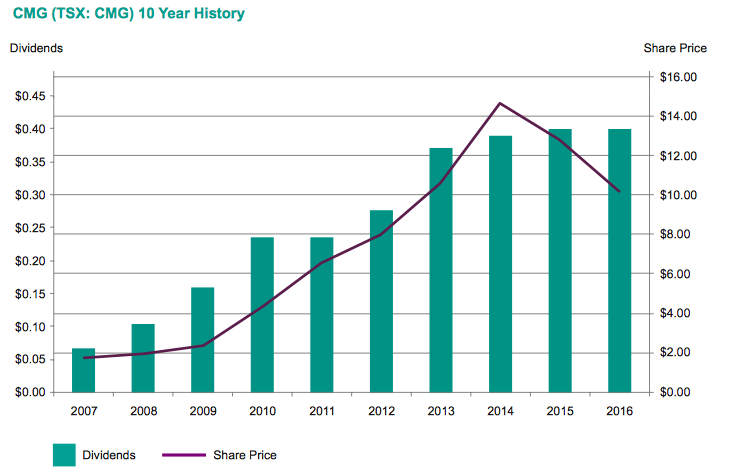Click the '2011' x-axis label

[322, 411]
